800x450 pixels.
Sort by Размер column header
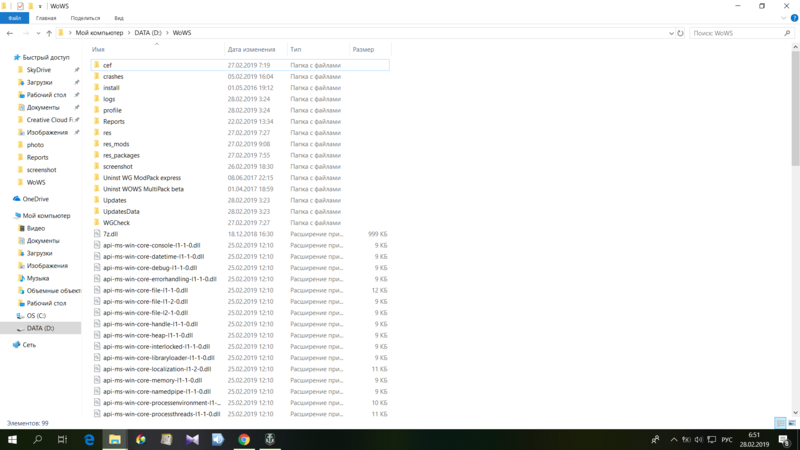(370, 49)
